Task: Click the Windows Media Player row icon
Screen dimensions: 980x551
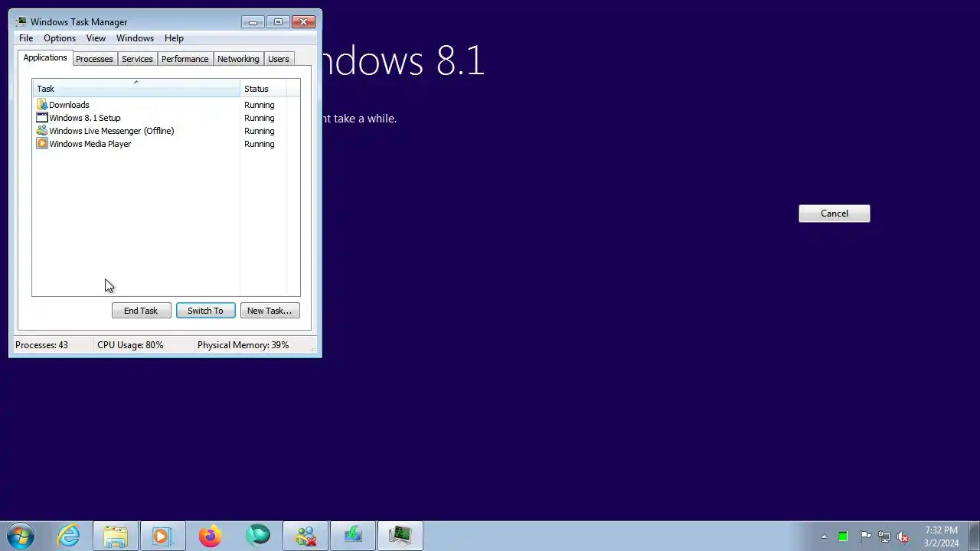Action: [x=42, y=144]
